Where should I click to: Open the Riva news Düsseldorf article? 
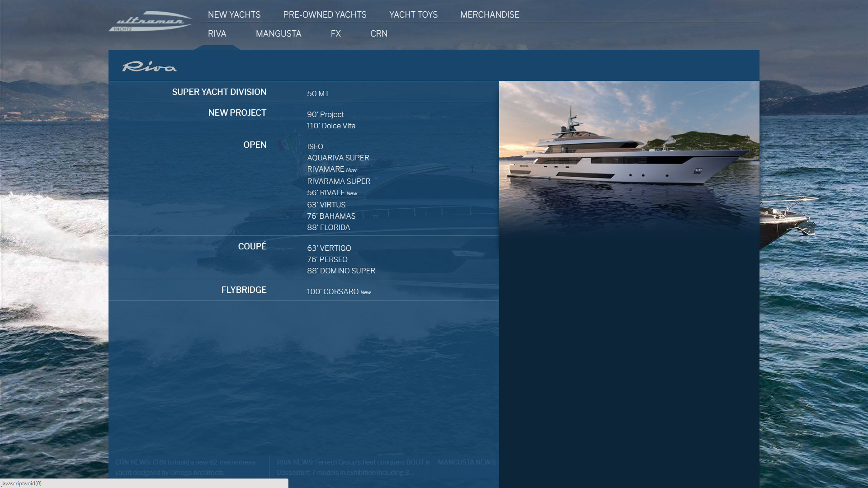353,467
